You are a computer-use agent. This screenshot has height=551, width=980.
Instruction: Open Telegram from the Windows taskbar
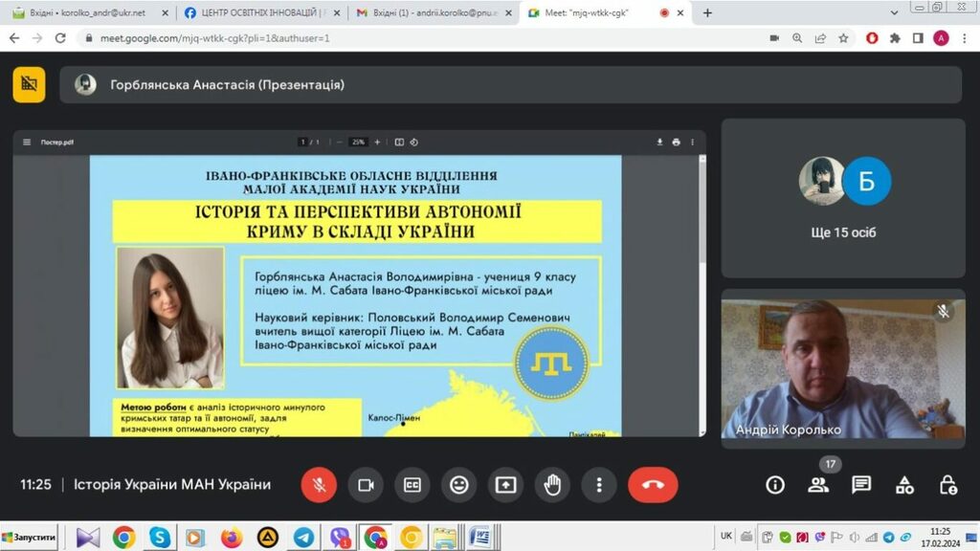coord(303,538)
